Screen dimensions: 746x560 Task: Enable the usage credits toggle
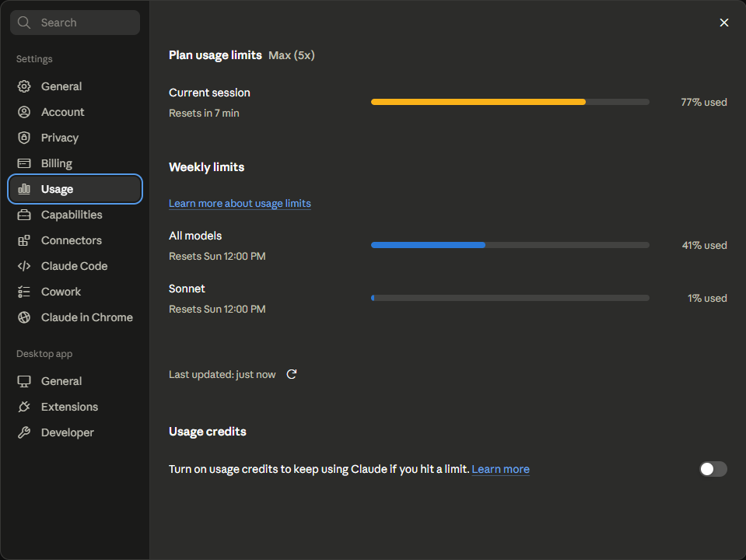[x=713, y=469]
